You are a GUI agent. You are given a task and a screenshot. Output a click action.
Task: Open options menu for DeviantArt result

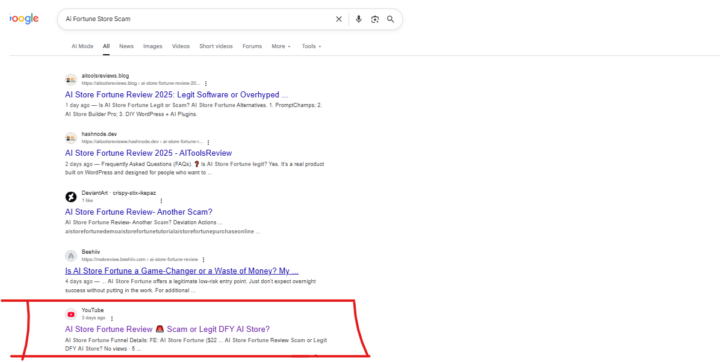161,201
